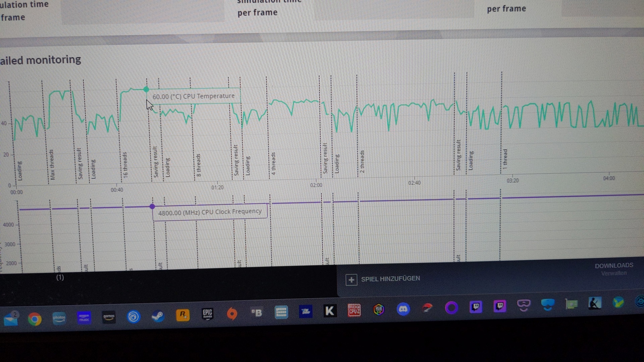Click the 01:20 time axis label

tap(217, 187)
